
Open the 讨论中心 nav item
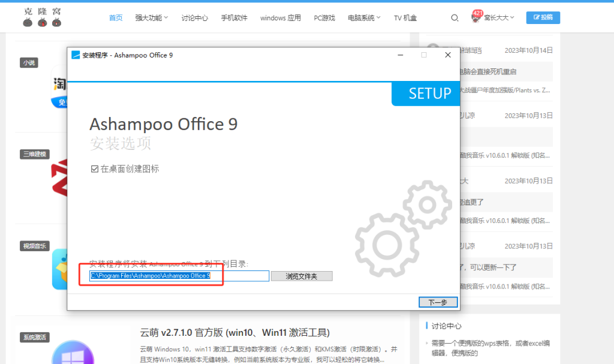click(195, 17)
